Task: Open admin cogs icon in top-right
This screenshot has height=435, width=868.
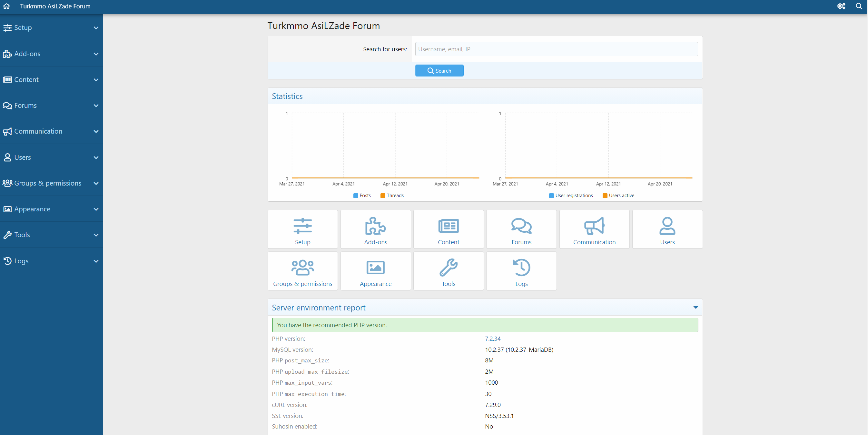Action: pyautogui.click(x=841, y=6)
